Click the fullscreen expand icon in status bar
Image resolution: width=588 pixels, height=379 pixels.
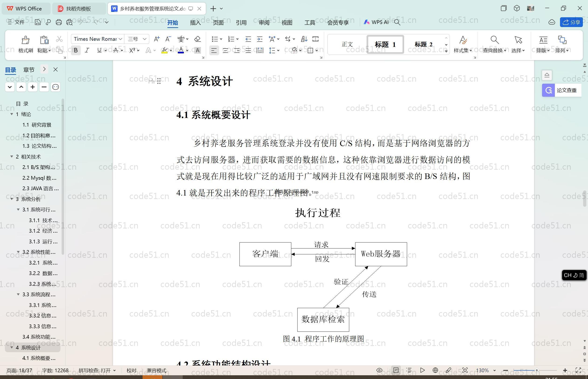(578, 370)
